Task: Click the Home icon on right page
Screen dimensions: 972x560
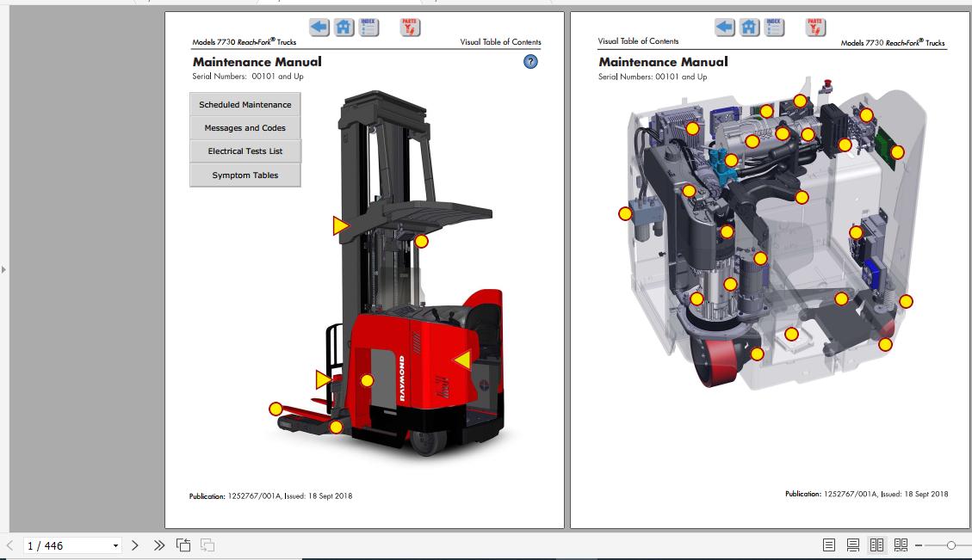Action: 750,28
